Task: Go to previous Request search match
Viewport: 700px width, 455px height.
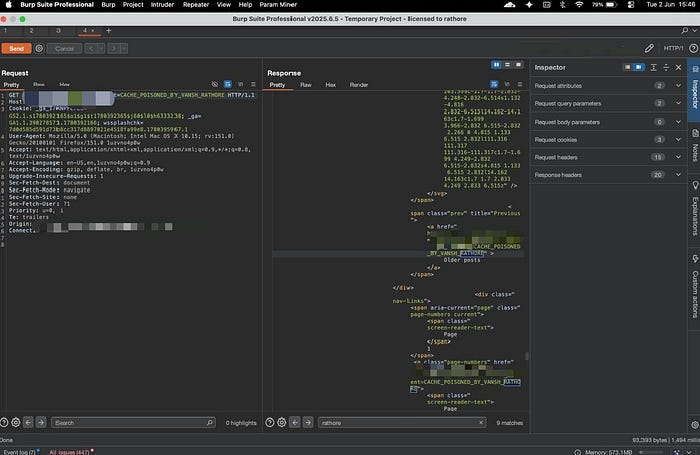Action: point(28,422)
